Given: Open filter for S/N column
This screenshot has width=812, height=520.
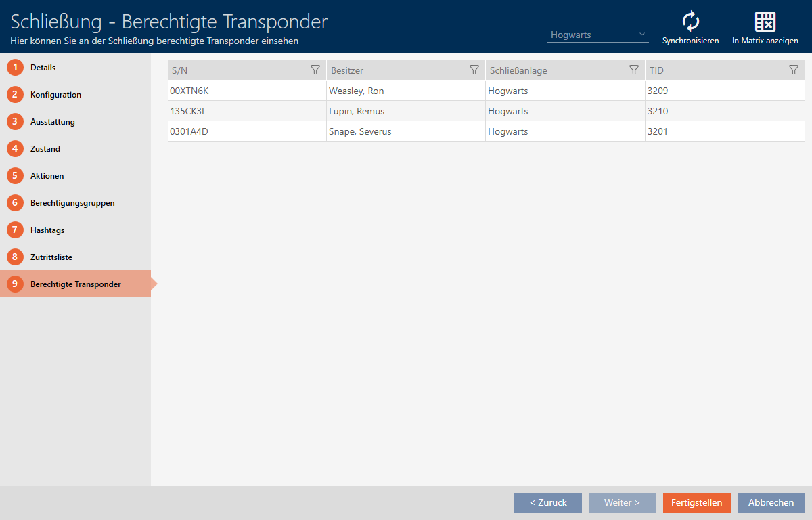Looking at the screenshot, I should 315,70.
